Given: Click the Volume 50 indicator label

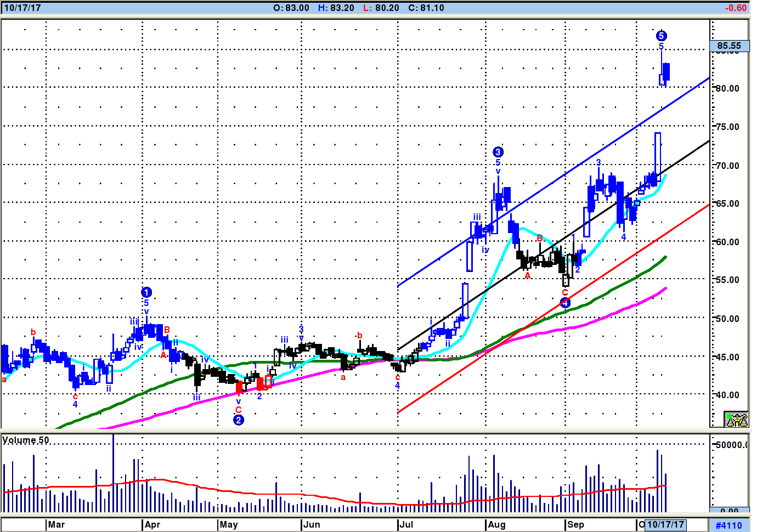Looking at the screenshot, I should pos(26,440).
